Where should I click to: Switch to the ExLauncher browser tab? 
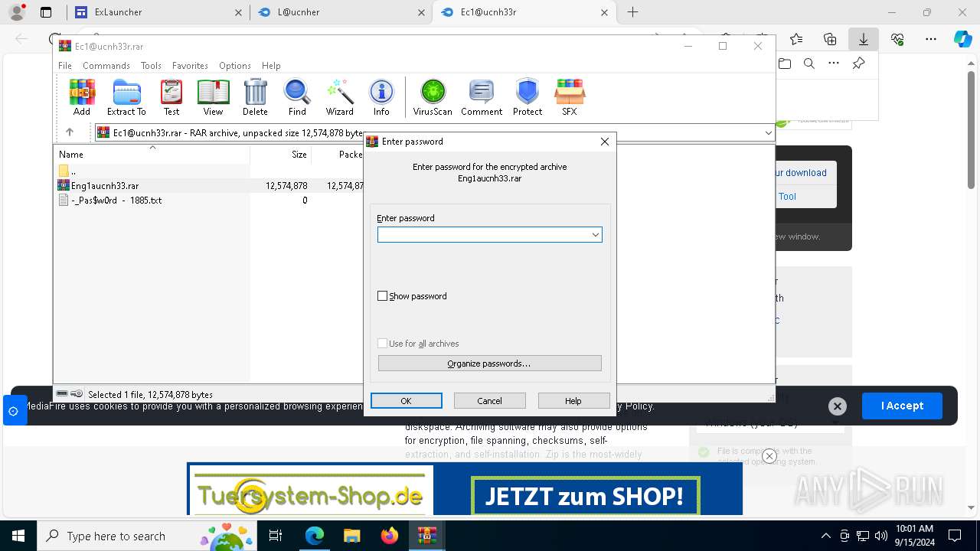pos(157,12)
